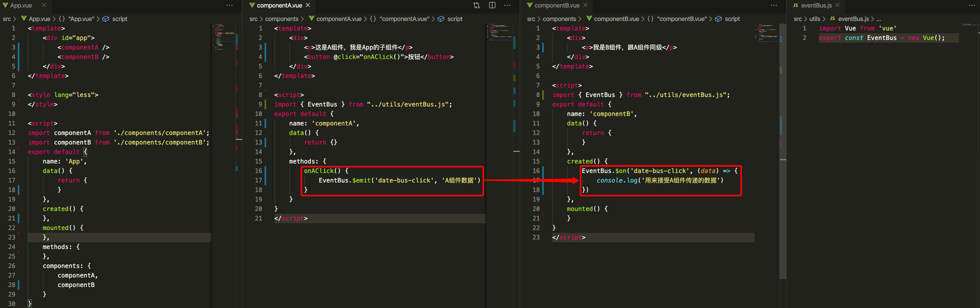Click the Open Changes icon in componentA.vue toolbar
The image size is (980, 308).
pos(477,5)
